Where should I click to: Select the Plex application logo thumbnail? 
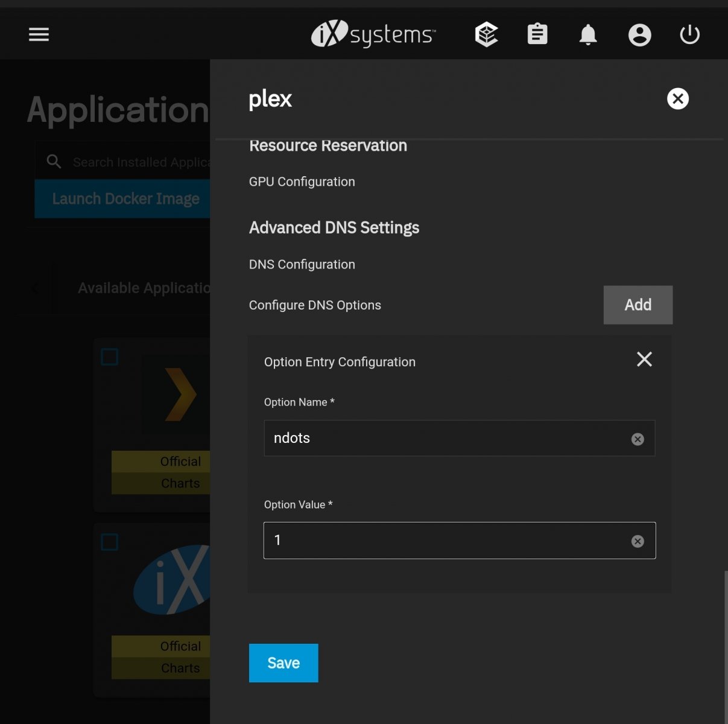(x=176, y=395)
